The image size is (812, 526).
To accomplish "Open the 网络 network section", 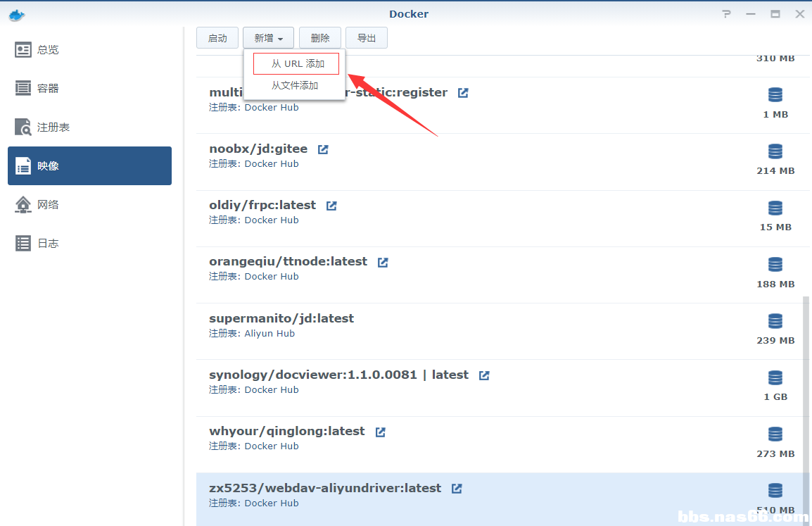I will click(89, 205).
